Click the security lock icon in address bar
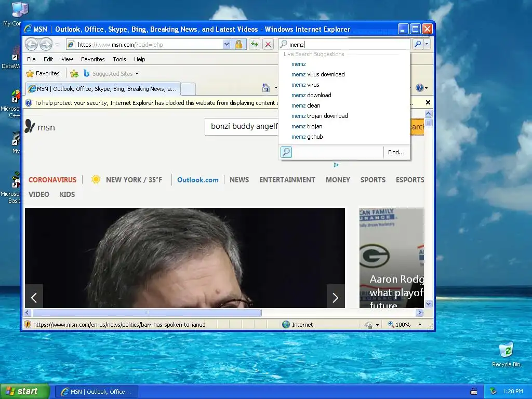The width and height of the screenshot is (532, 399). pos(238,44)
